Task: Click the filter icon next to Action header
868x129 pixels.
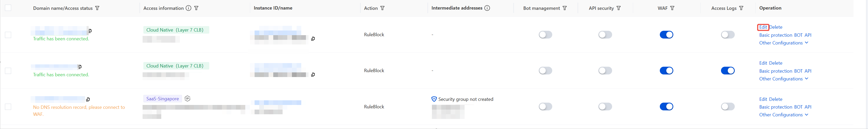Action: 382,8
